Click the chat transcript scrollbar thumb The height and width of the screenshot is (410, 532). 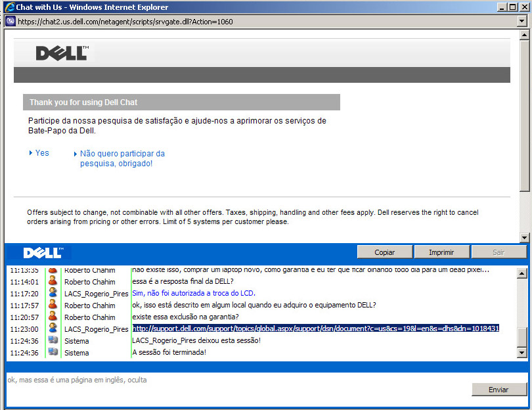point(522,336)
